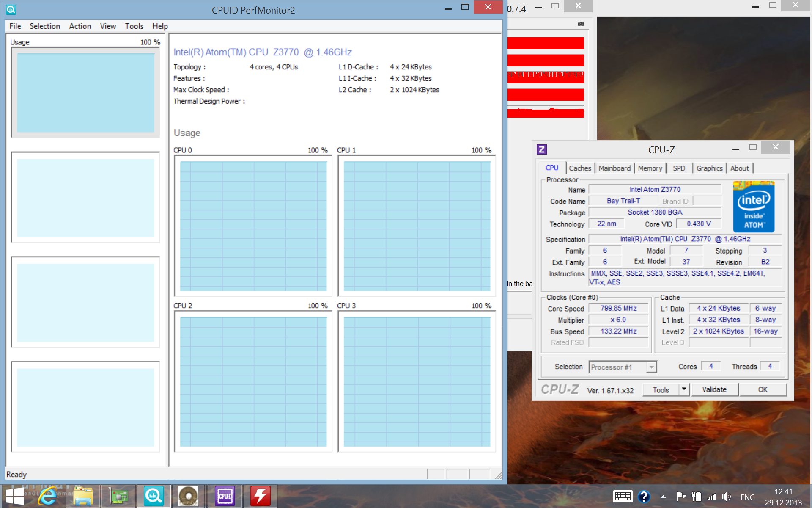Click the taskbar clock showing 12:41

[783, 497]
